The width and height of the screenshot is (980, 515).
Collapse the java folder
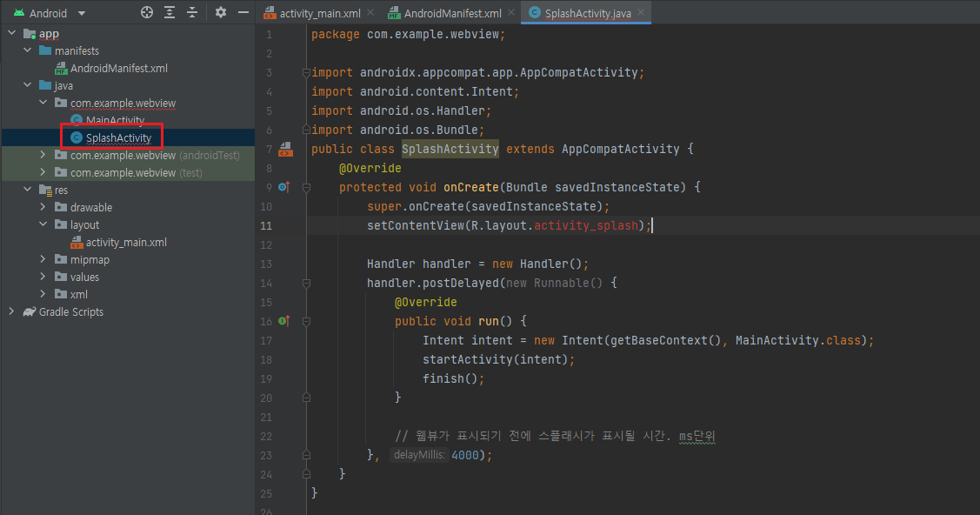point(28,85)
